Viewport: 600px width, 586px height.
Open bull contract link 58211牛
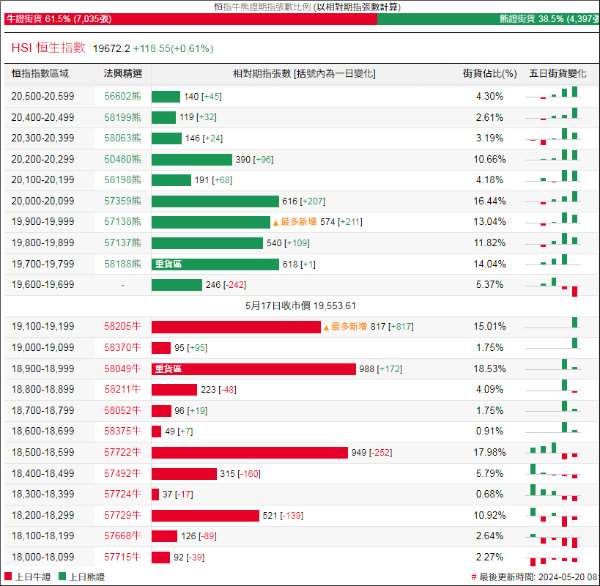tap(122, 389)
